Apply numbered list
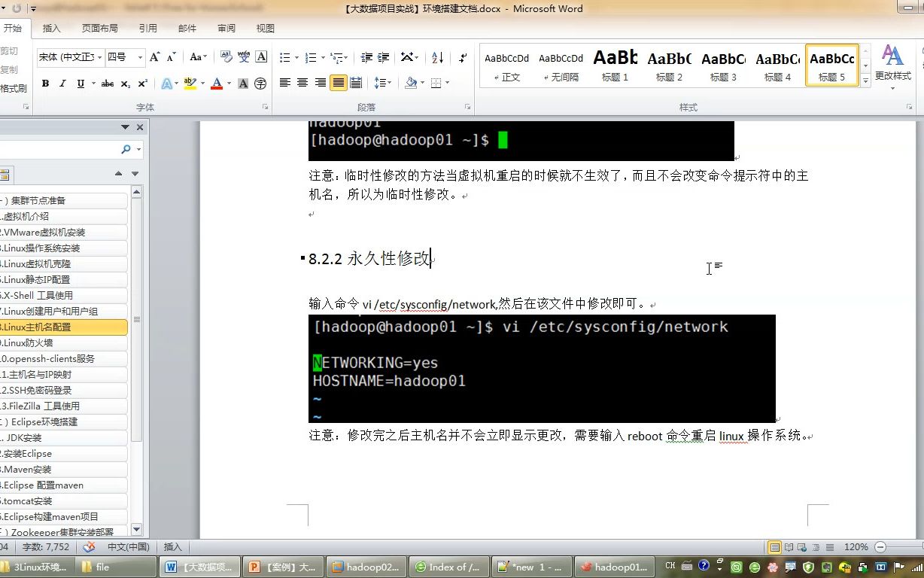924x578 pixels. [x=311, y=57]
